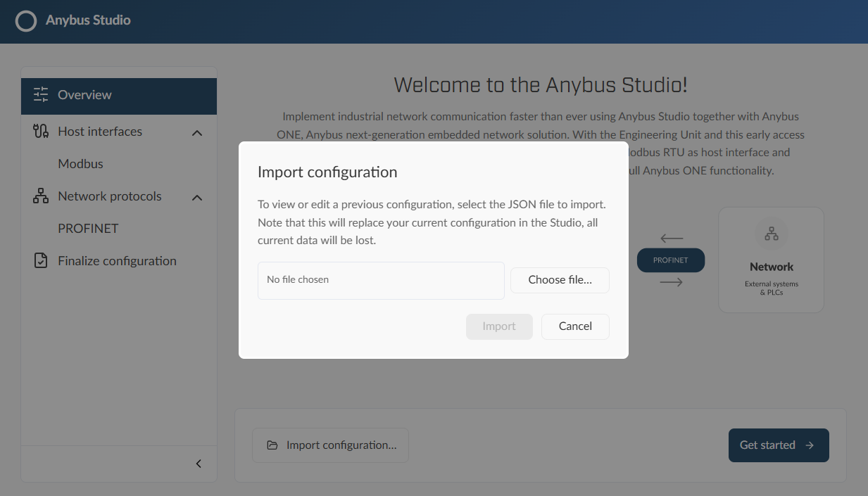
Task: Click the Network card topology icon
Action: (772, 234)
